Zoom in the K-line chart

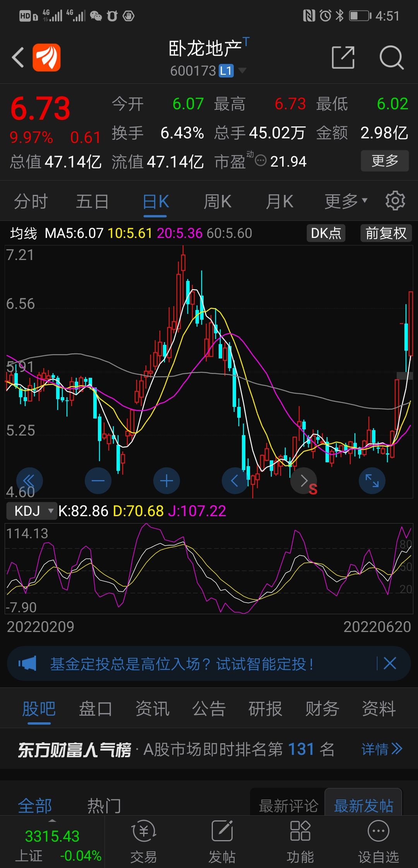166,481
